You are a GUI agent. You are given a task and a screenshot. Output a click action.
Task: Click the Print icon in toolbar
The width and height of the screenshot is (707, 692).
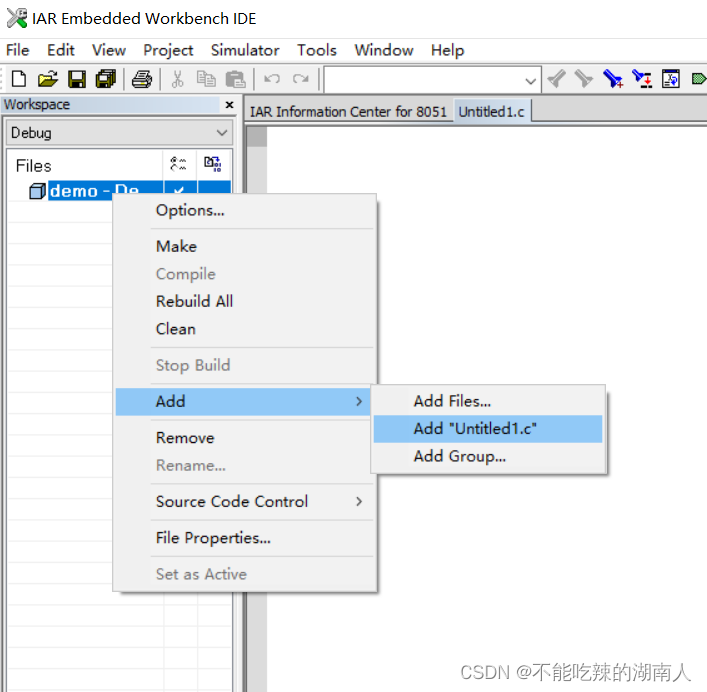point(142,79)
